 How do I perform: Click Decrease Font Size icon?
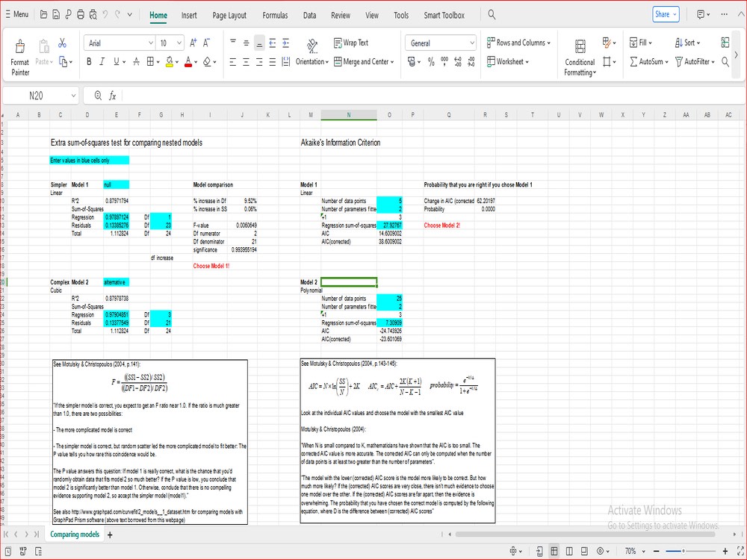[x=206, y=43]
